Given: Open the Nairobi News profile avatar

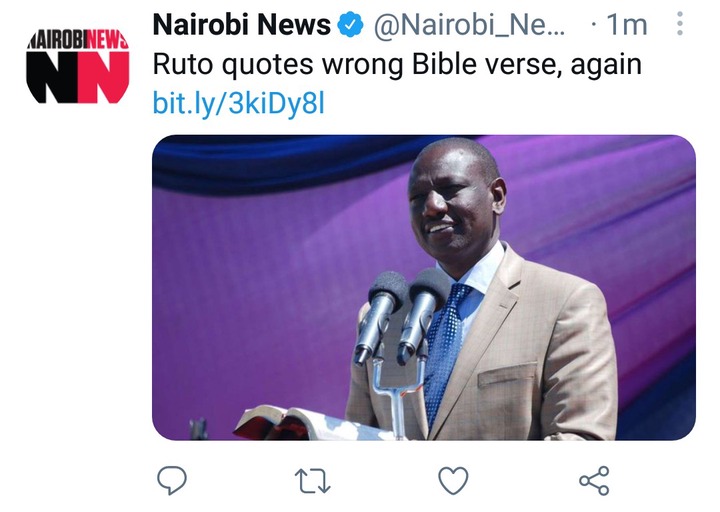Looking at the screenshot, I should [x=78, y=66].
